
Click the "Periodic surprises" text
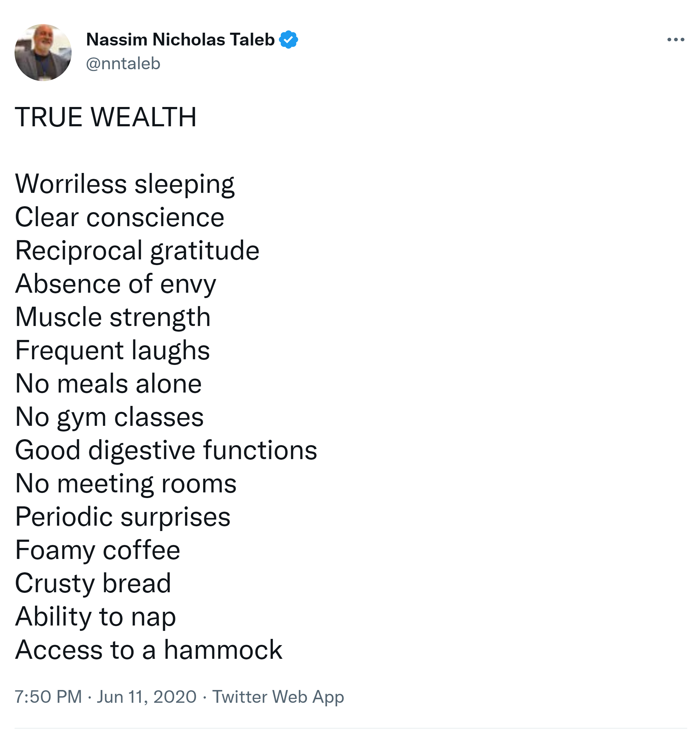[x=123, y=517]
